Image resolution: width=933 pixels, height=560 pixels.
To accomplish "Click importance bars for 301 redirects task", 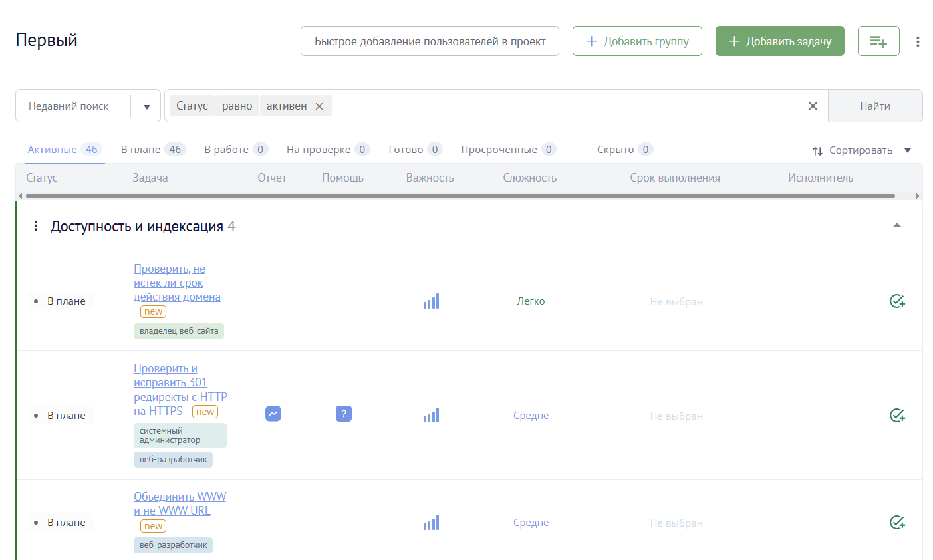I will tap(431, 416).
